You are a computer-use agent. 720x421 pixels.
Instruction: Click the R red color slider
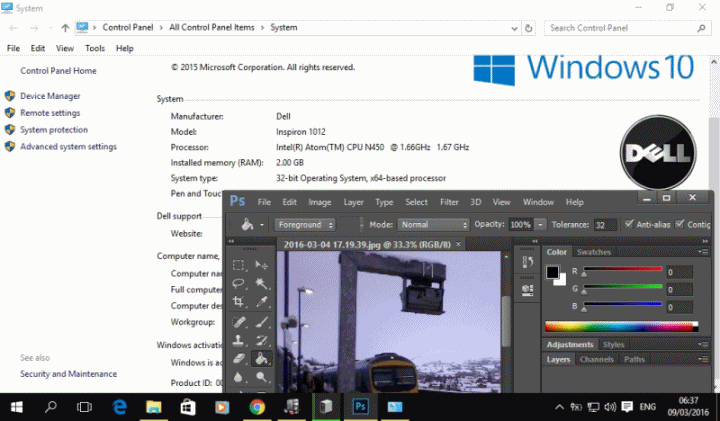[623, 269]
